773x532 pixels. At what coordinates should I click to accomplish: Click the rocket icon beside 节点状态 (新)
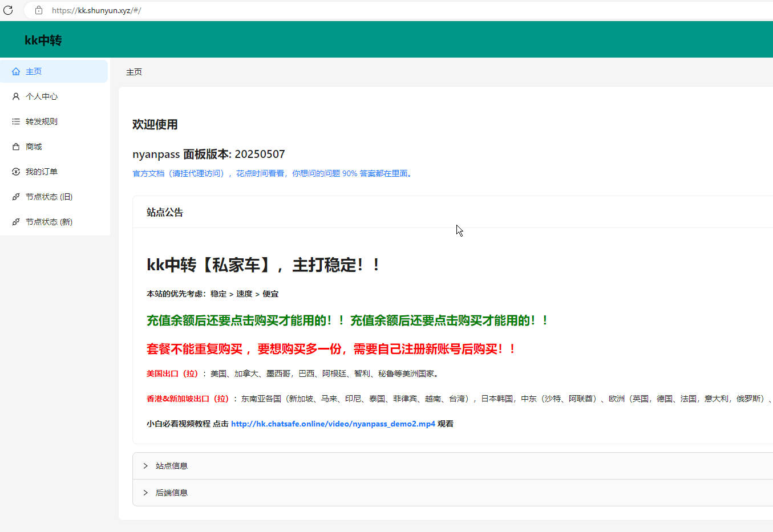click(16, 222)
